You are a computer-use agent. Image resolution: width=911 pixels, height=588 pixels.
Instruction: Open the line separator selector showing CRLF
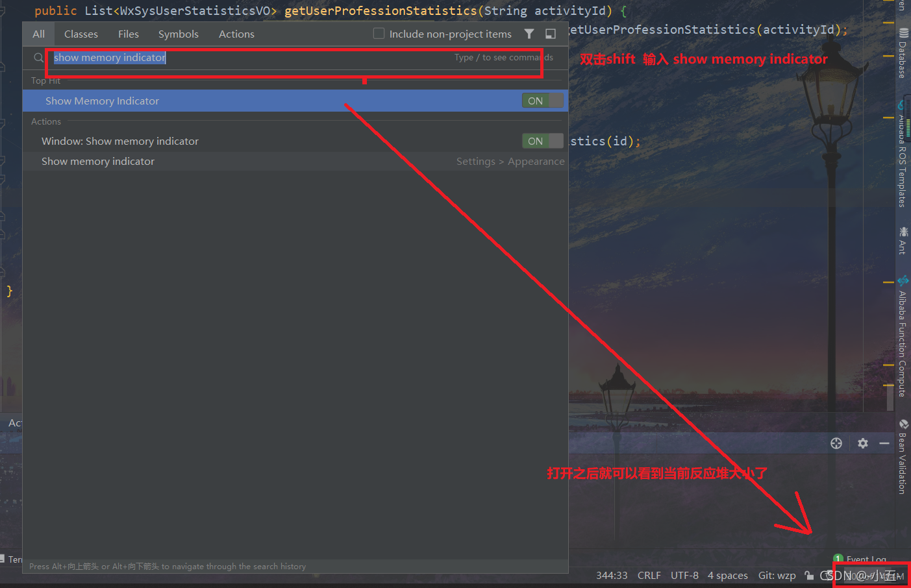click(649, 575)
